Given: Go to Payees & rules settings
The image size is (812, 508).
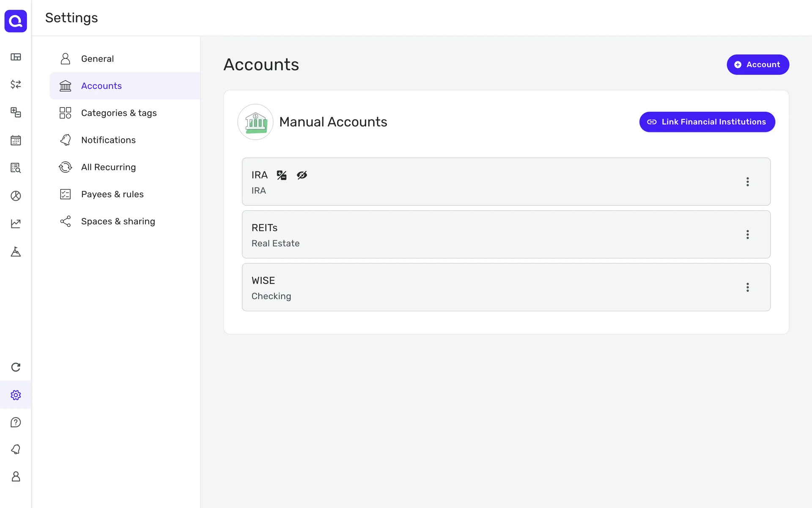Looking at the screenshot, I should [x=112, y=194].
